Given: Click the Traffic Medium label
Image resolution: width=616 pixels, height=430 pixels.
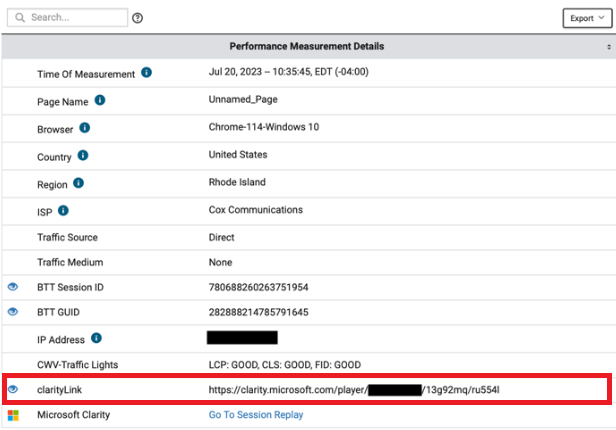Looking at the screenshot, I should [70, 262].
